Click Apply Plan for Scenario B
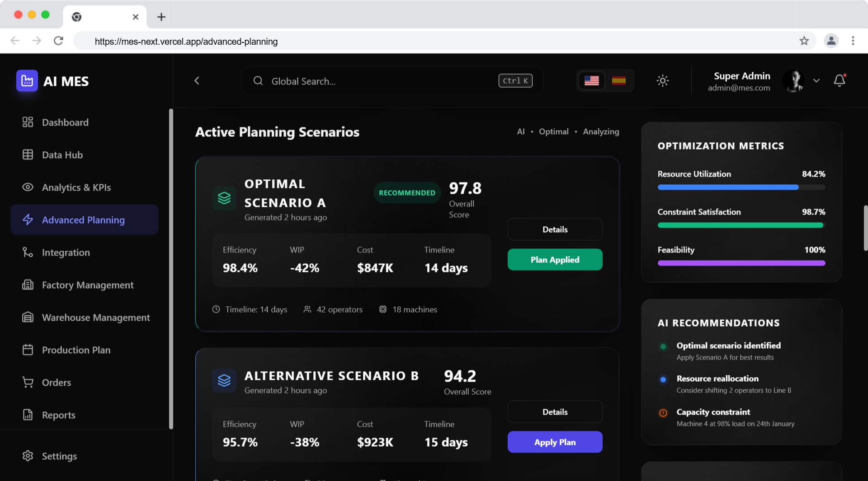Viewport: 868px width, 481px height. click(555, 442)
